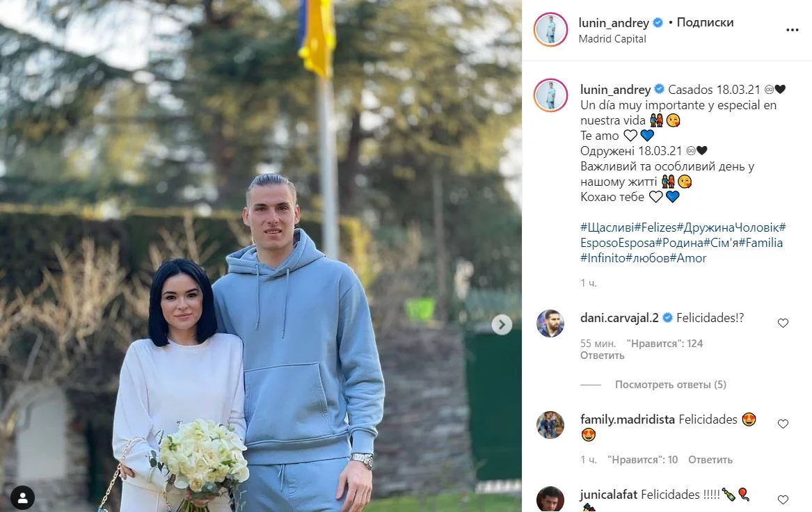Open family.madridista avatar
Viewport: 812px width, 512px height.
tap(550, 425)
